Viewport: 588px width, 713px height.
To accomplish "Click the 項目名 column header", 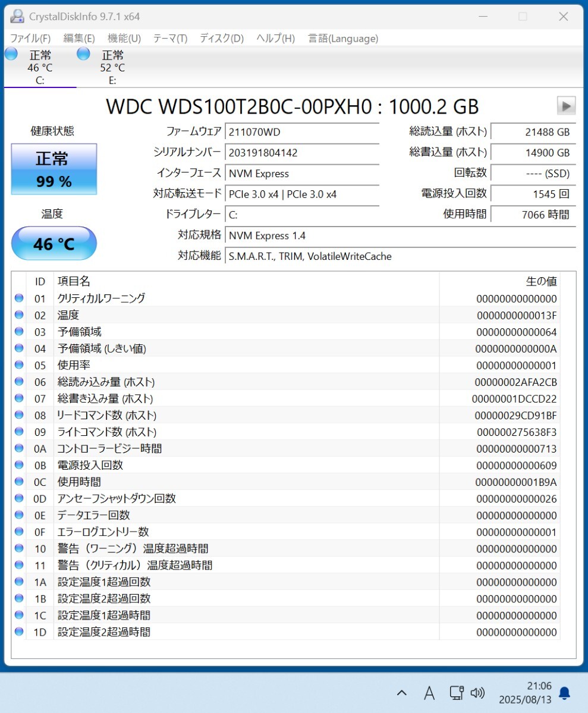I will pos(247,281).
